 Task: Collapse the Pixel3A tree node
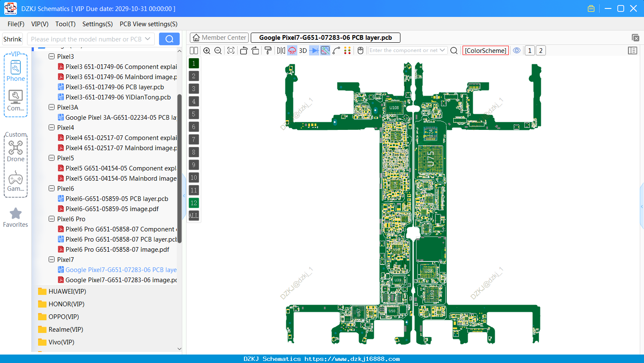[52, 107]
